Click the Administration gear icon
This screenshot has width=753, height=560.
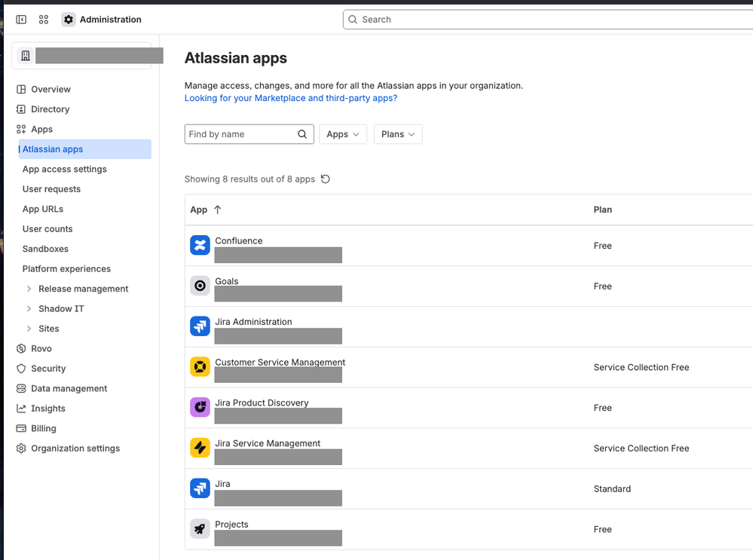[69, 19]
